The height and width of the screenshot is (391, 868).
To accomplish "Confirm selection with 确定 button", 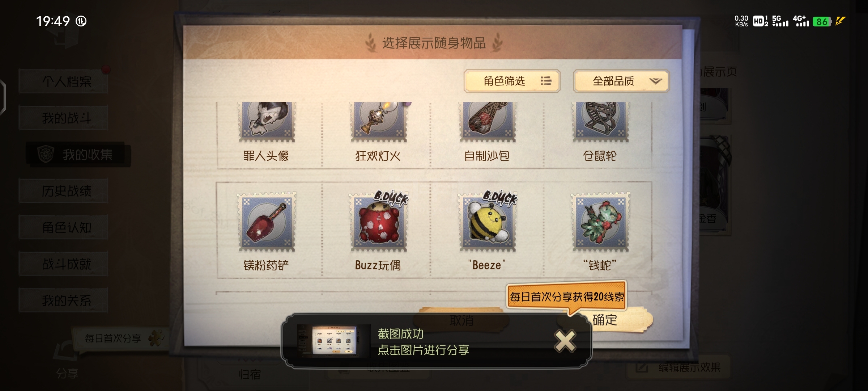I will point(605,320).
